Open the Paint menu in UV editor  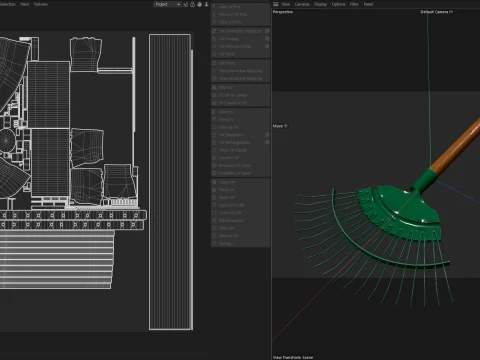[25, 4]
